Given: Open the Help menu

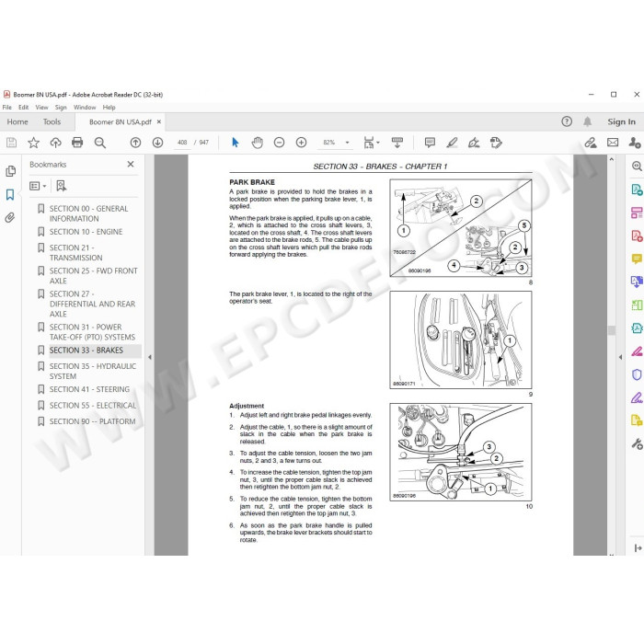Looking at the screenshot, I should 109,108.
